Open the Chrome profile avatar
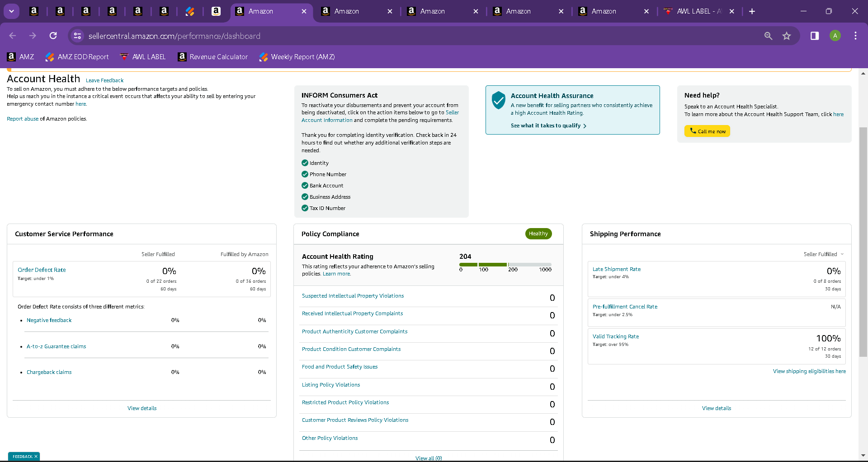 [835, 36]
